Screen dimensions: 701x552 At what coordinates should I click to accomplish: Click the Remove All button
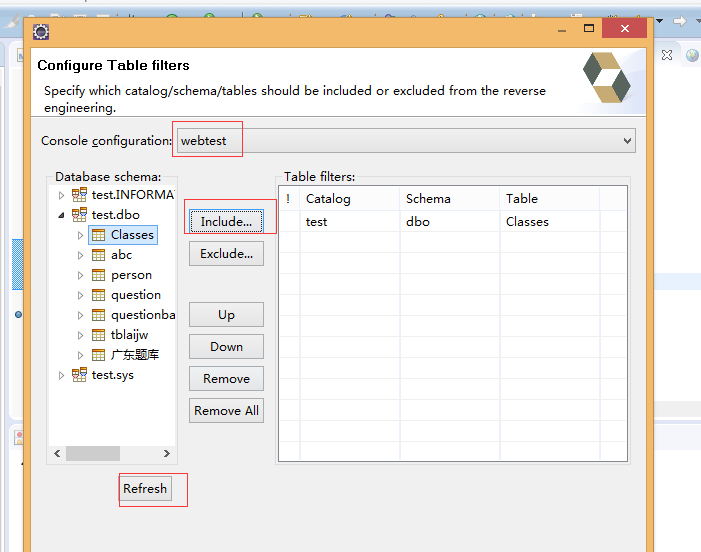(226, 410)
